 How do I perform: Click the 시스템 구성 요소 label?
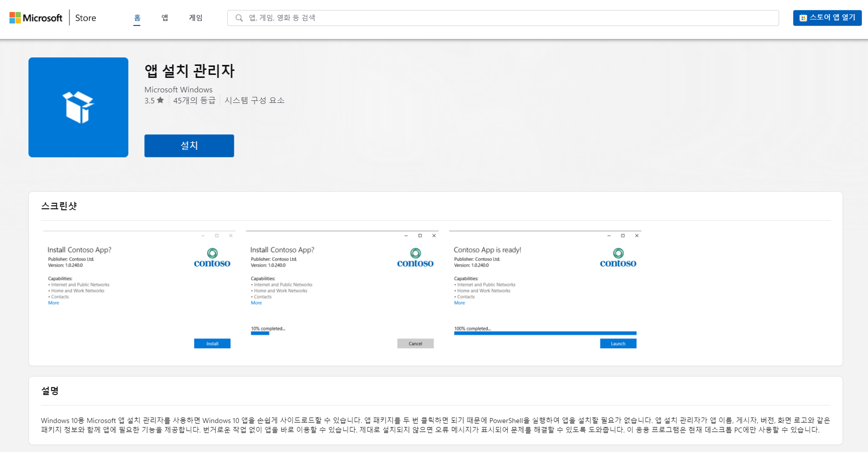[x=255, y=100]
